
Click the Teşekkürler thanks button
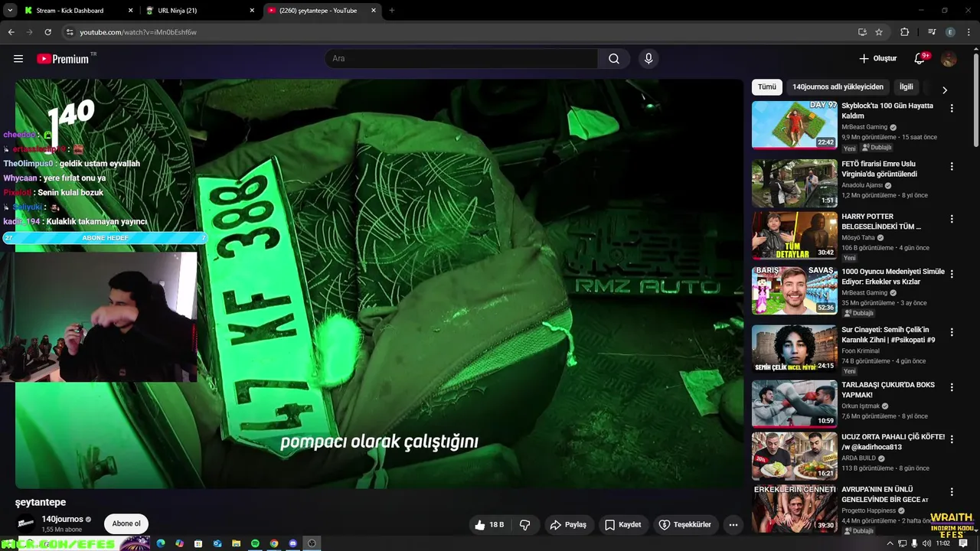685,524
